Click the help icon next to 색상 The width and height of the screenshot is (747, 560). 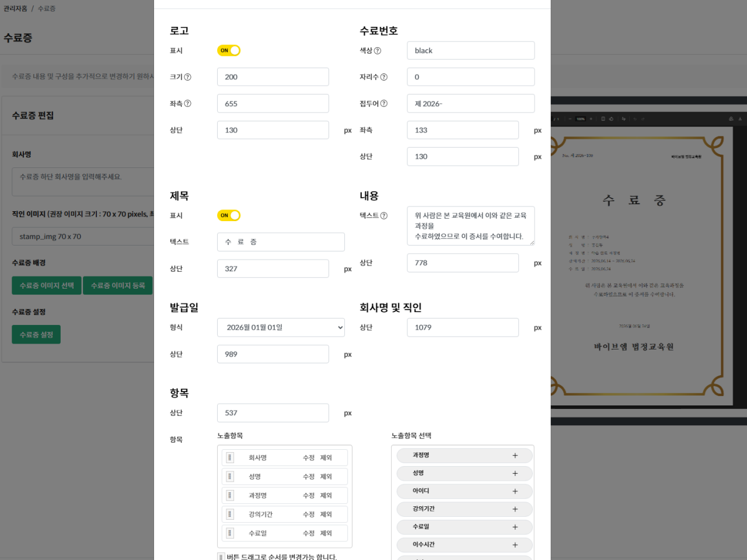378,51
